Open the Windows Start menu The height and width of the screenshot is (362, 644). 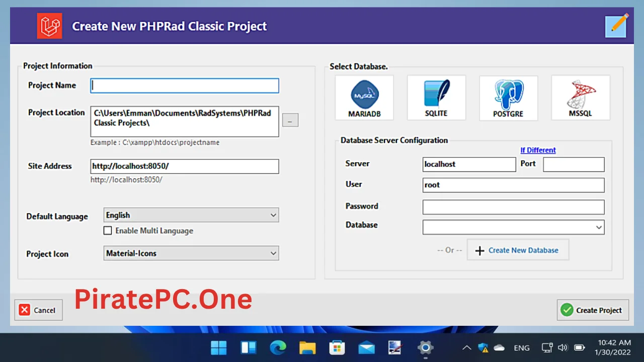coord(219,347)
